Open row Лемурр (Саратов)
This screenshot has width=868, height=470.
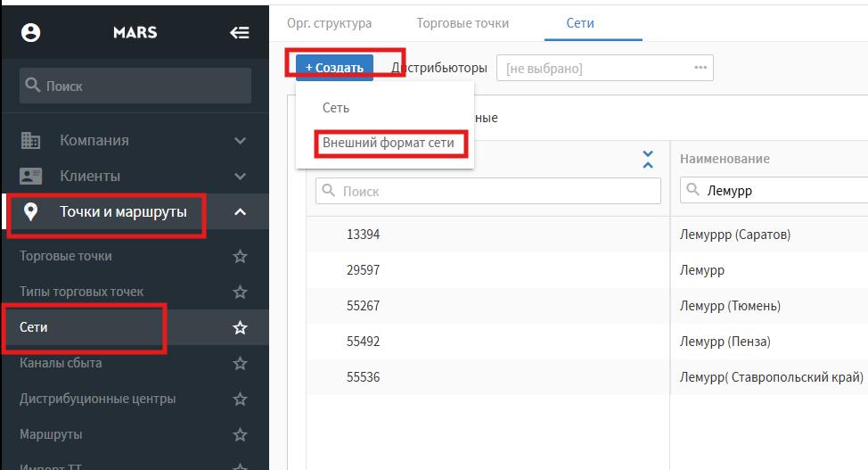[734, 235]
